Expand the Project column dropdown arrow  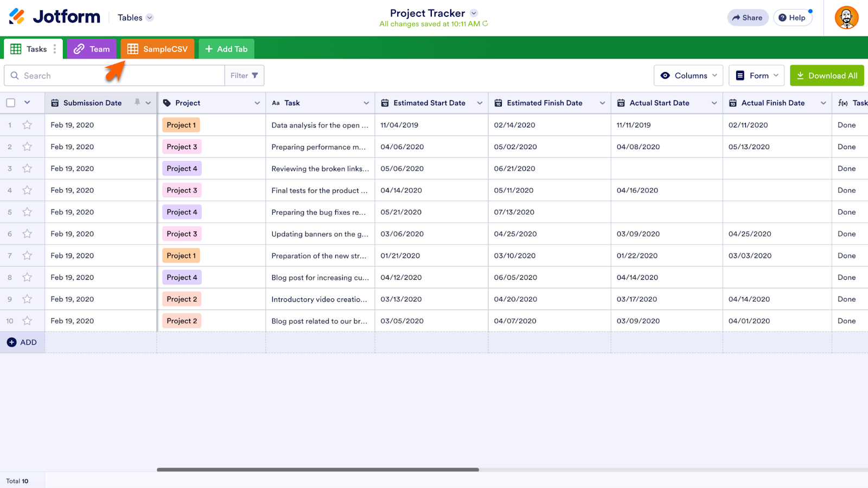tap(257, 103)
